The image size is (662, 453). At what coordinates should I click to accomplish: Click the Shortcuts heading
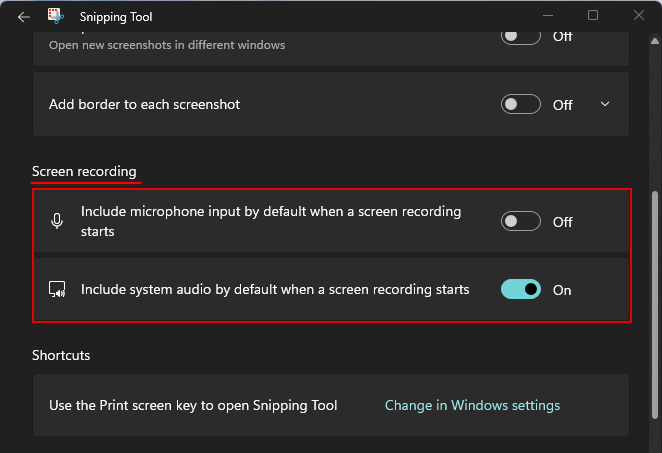61,355
